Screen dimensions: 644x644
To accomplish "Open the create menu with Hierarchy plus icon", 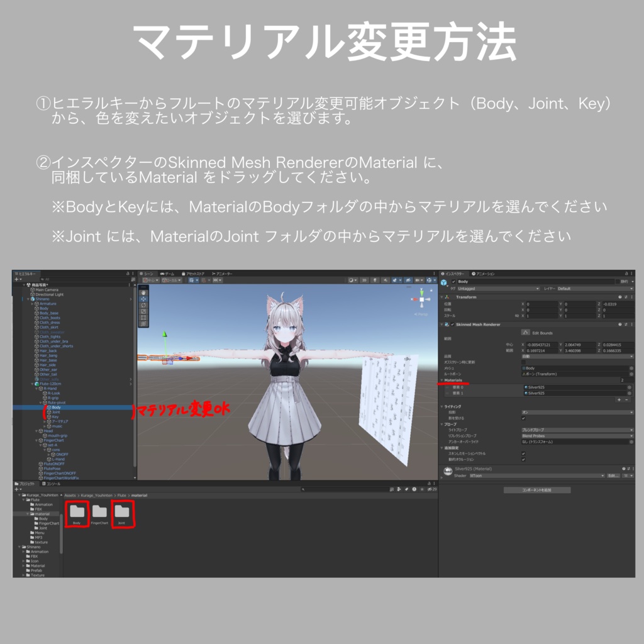I will coord(16,279).
